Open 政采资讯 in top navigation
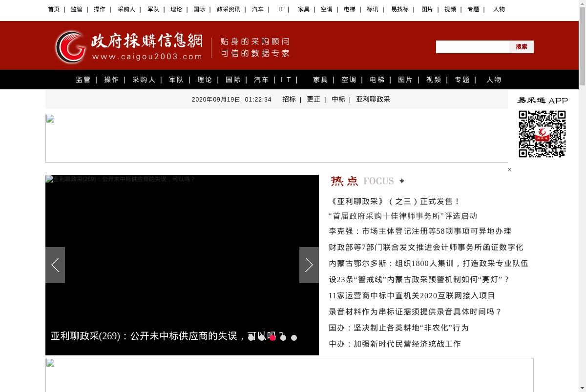This screenshot has width=586, height=392. click(x=229, y=9)
